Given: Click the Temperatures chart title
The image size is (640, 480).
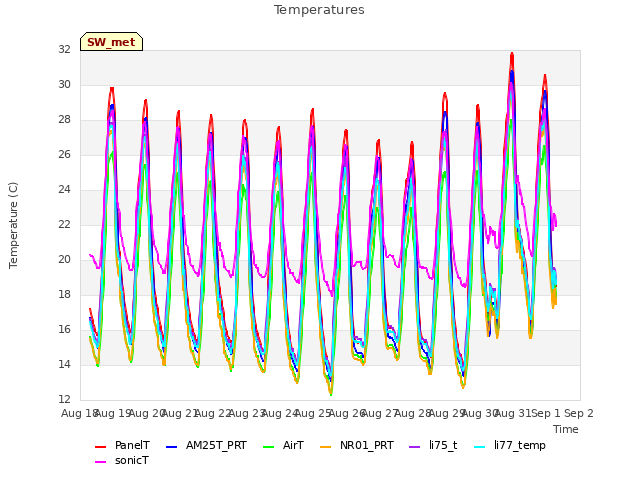Looking at the screenshot, I should (319, 10).
